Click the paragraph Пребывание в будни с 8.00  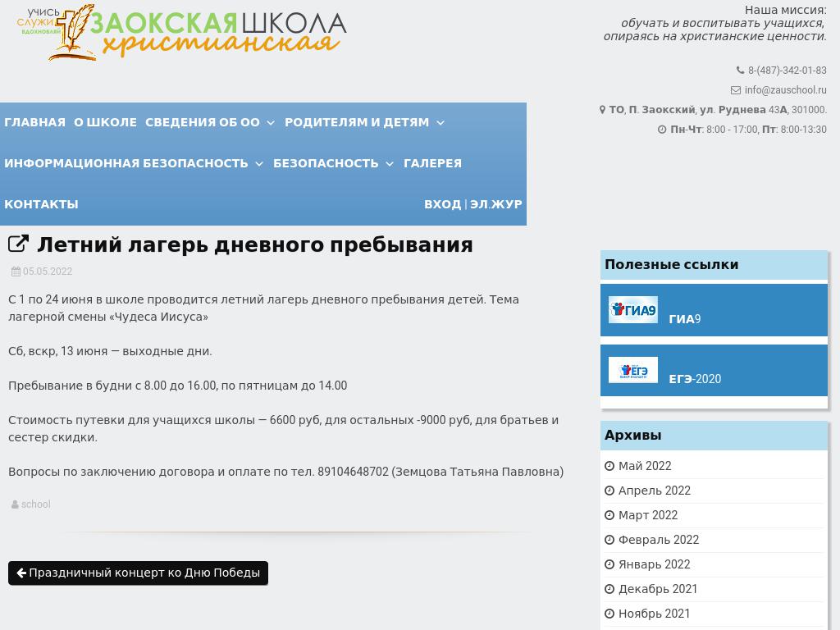click(178, 386)
